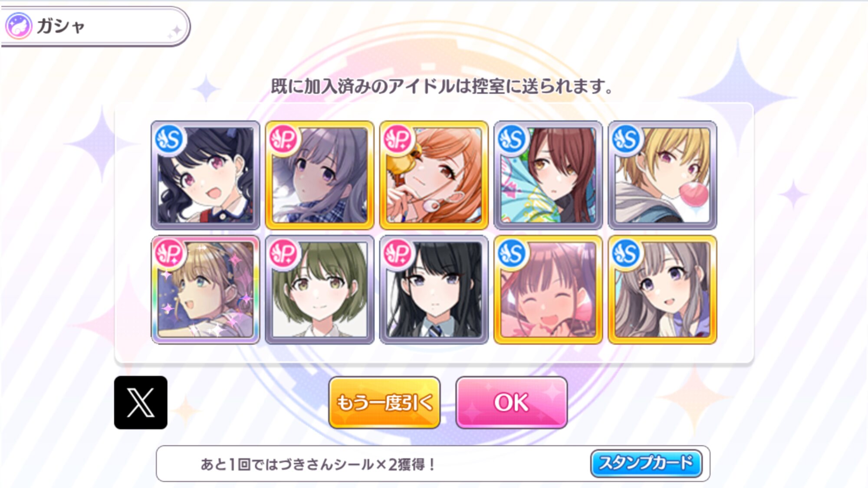Viewport: 868px width, 488px height.
Task: Click the もう一度引く button to pull again
Action: coord(385,403)
